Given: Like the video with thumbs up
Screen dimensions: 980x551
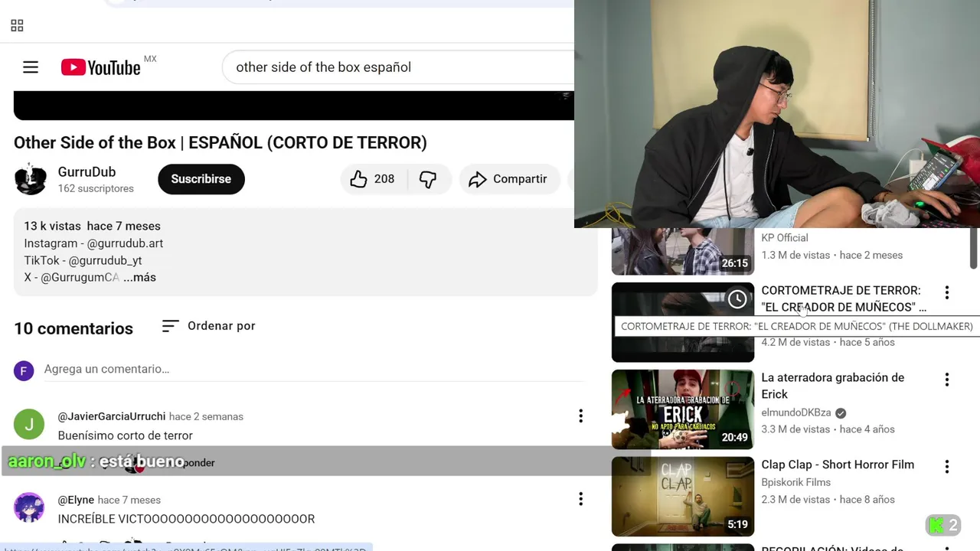Looking at the screenshot, I should click(358, 179).
